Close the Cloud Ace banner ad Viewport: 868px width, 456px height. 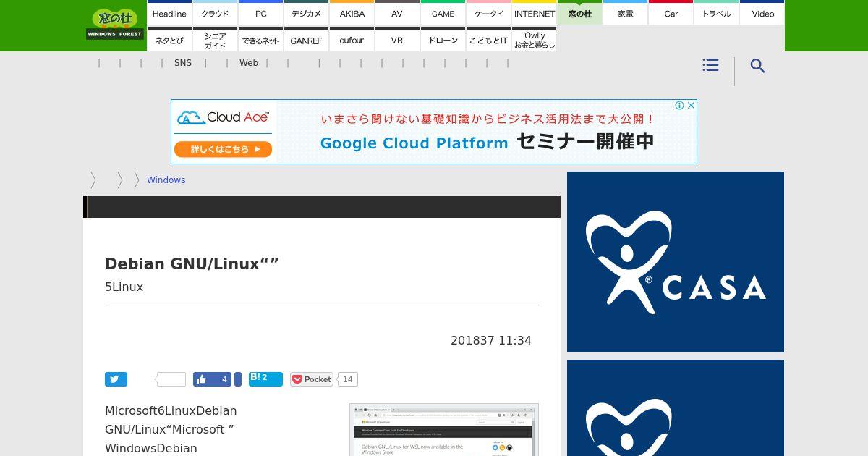[x=691, y=106]
